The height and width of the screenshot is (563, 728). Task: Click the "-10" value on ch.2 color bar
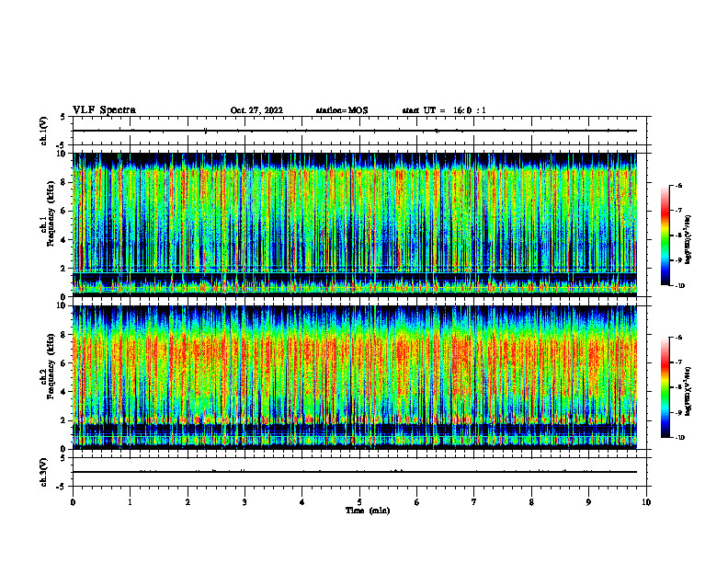(x=679, y=438)
